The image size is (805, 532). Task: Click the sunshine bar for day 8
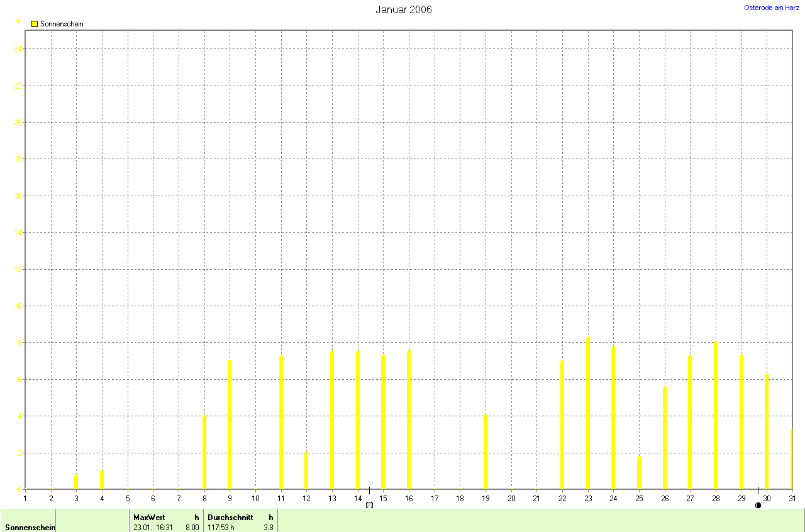pos(204,453)
